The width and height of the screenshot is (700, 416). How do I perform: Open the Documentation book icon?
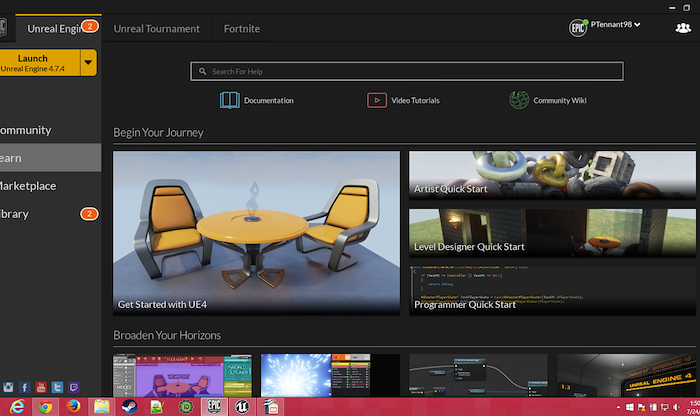coord(229,100)
